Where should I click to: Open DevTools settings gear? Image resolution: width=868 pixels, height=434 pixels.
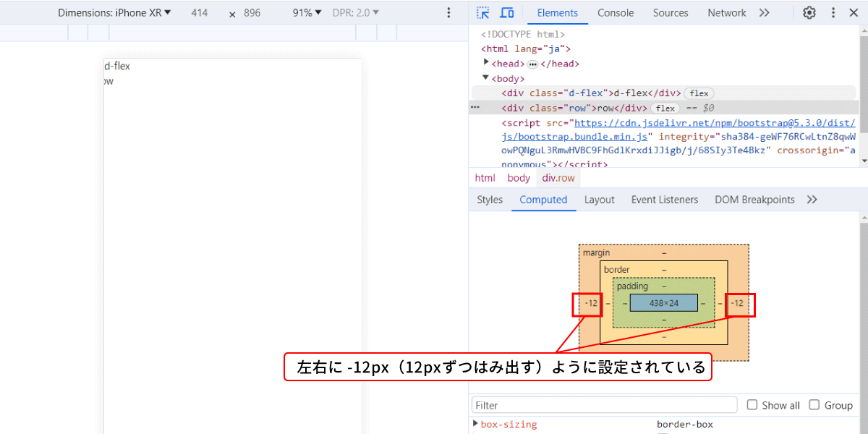809,13
